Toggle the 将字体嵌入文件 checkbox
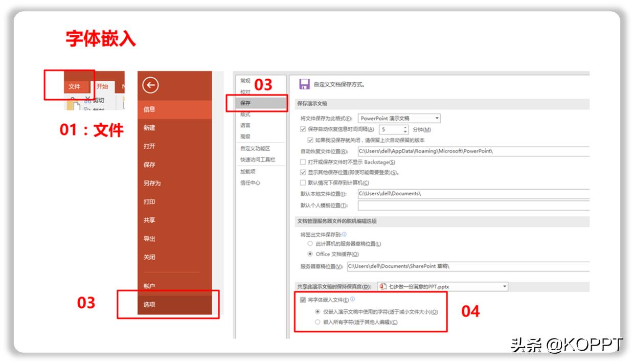The width and height of the screenshot is (634, 364). [x=303, y=300]
